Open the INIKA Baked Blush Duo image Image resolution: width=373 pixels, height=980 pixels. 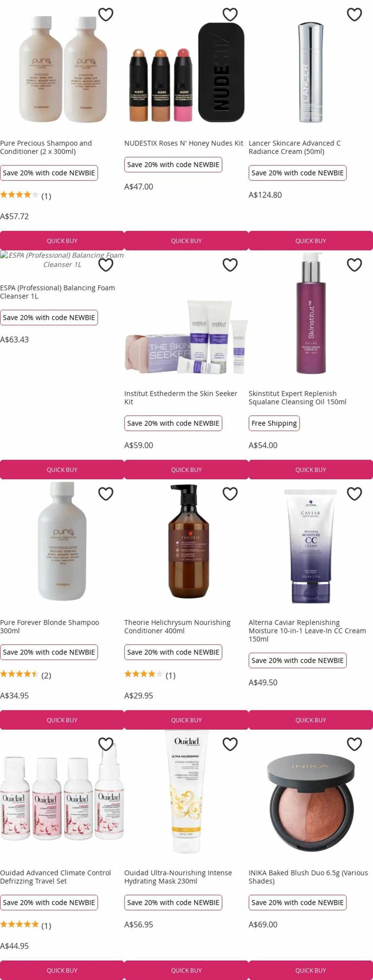click(311, 802)
